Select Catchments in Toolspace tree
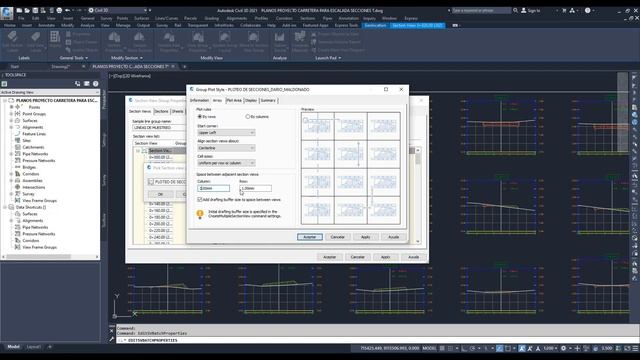The width and height of the screenshot is (640, 360). pos(33,147)
